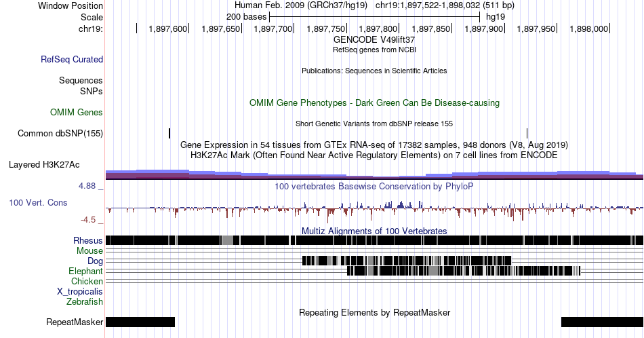The width and height of the screenshot is (644, 338).
Task: Click the Scale label
Action: (x=92, y=17)
